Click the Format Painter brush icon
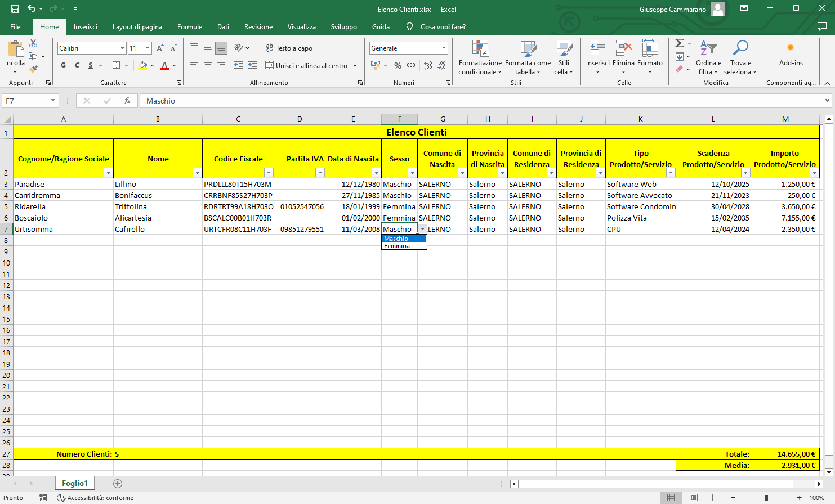835x504 pixels. point(33,69)
